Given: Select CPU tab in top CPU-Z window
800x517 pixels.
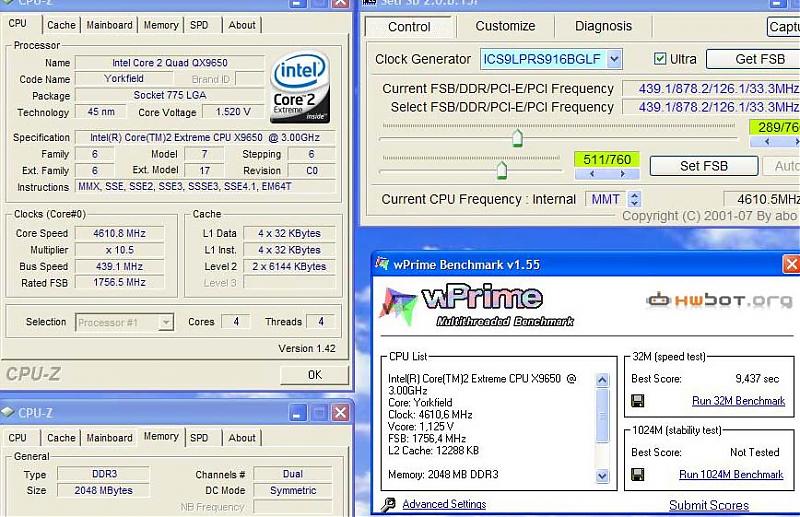Looking at the screenshot, I should coord(17,23).
